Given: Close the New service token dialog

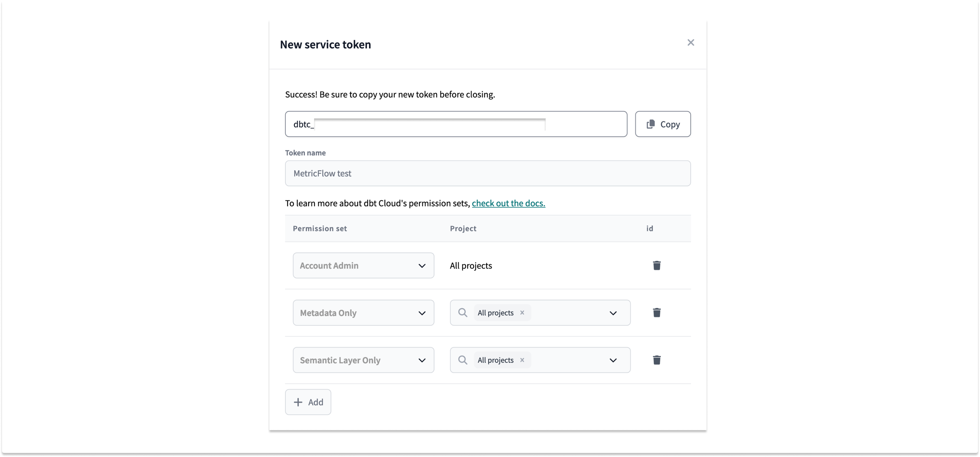Looking at the screenshot, I should click(x=691, y=42).
